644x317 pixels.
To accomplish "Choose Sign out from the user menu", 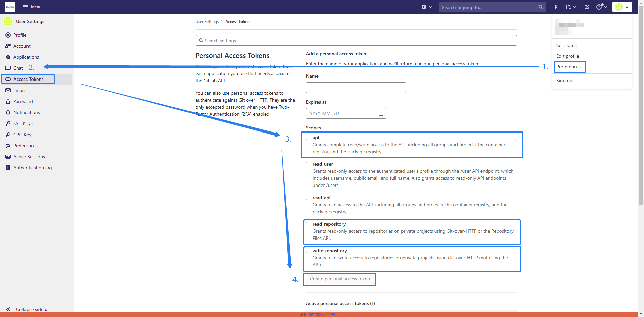I will coord(565,81).
